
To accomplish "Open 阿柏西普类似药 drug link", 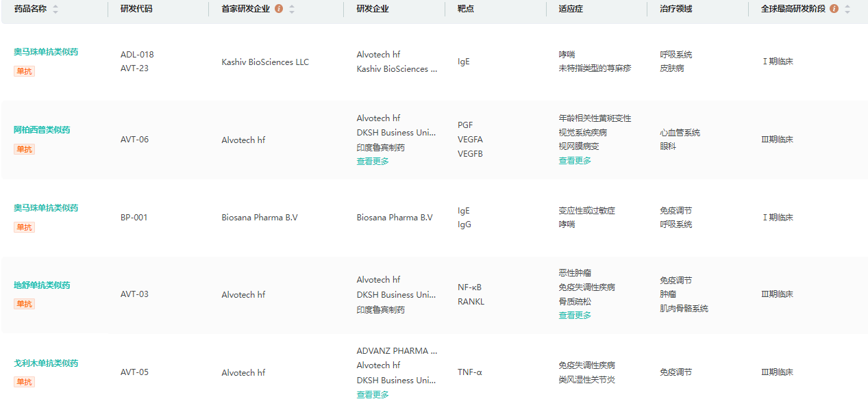I will [42, 130].
